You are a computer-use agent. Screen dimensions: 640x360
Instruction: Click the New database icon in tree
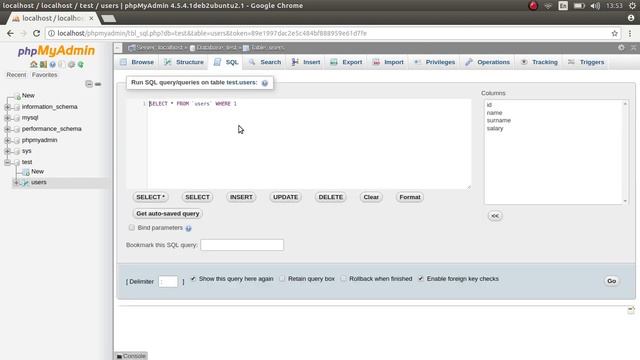point(17,96)
